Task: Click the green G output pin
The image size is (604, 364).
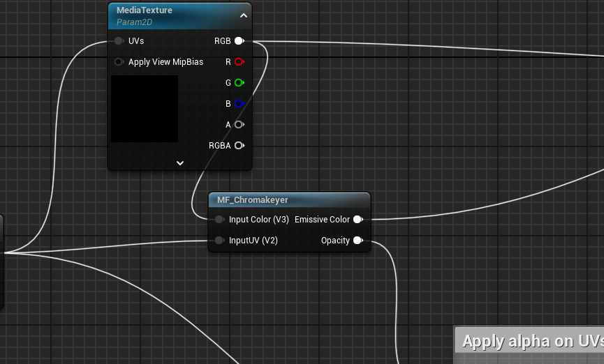Action: [x=240, y=83]
